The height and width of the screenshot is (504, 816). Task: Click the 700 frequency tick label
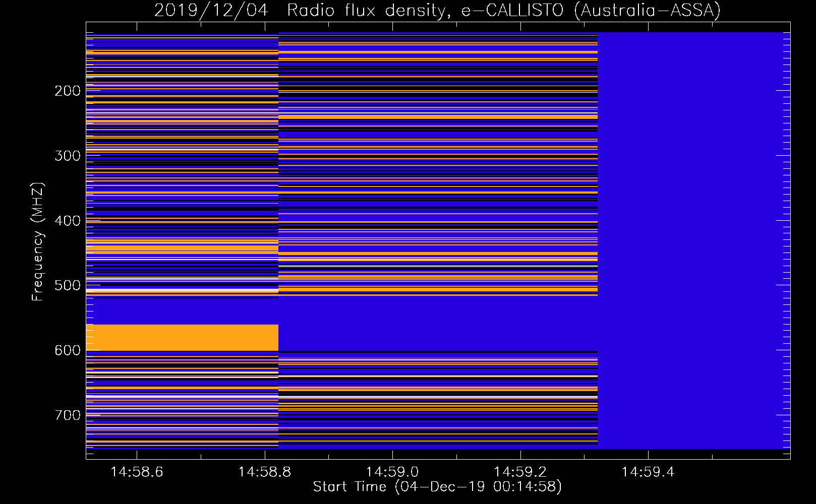[68, 415]
